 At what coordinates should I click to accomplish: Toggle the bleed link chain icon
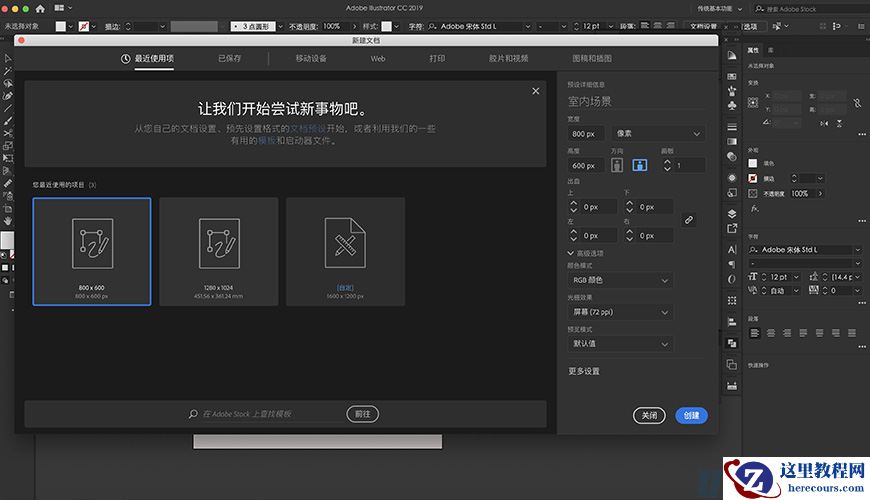click(x=689, y=220)
